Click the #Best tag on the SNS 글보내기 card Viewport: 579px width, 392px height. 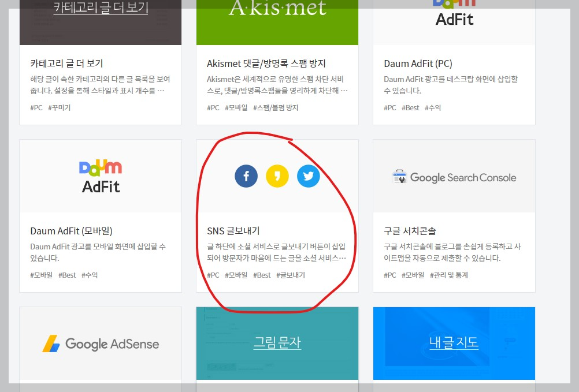click(261, 275)
